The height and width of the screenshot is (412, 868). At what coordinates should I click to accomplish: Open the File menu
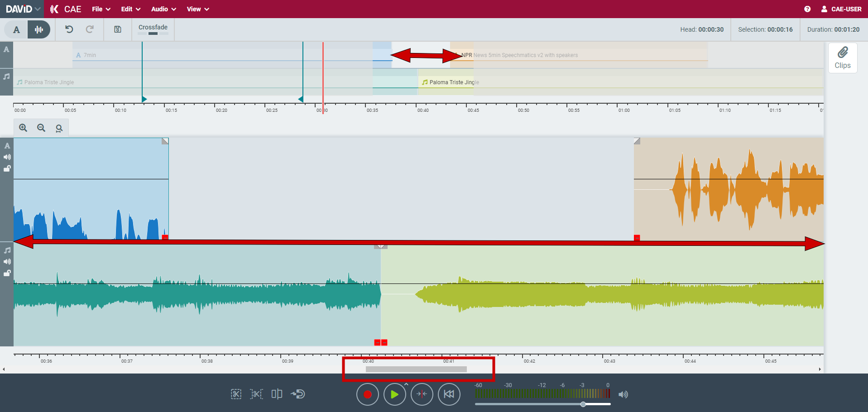[x=101, y=9]
